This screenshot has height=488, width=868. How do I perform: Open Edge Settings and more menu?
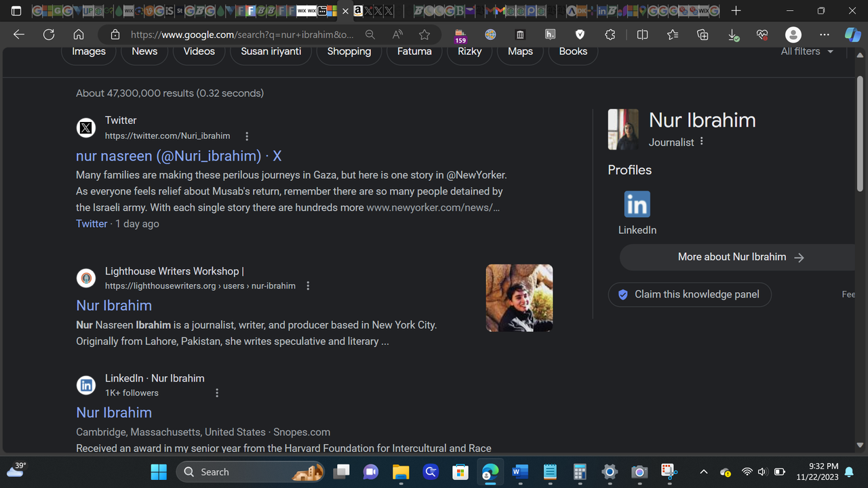click(x=824, y=35)
